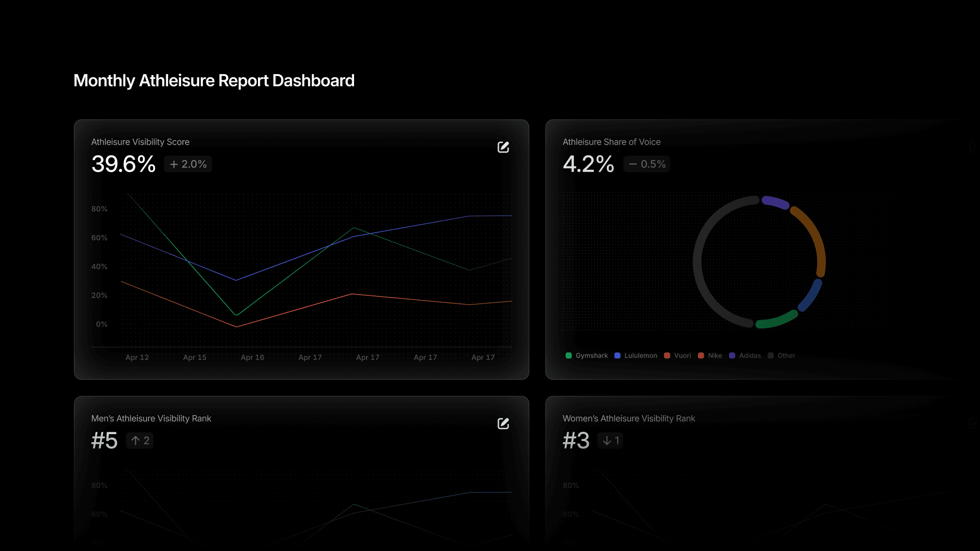Expand the +2.0% change badge for details
The width and height of the screenshot is (980, 551).
tap(187, 164)
